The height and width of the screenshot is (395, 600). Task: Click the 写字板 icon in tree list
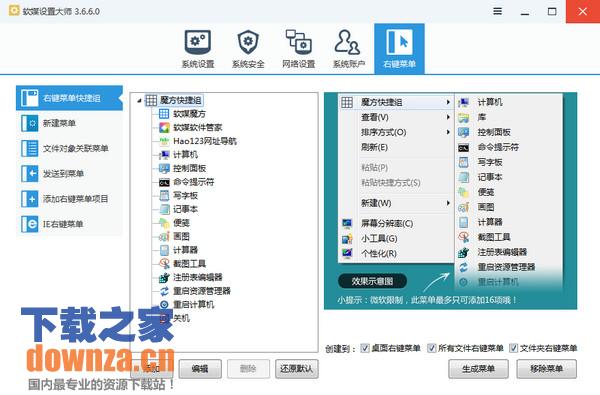[x=164, y=196]
